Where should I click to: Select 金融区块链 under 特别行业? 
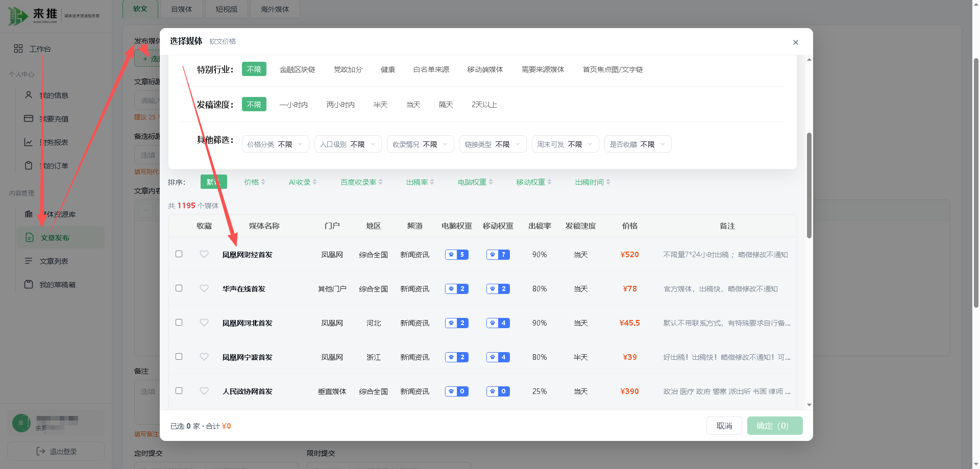[297, 69]
